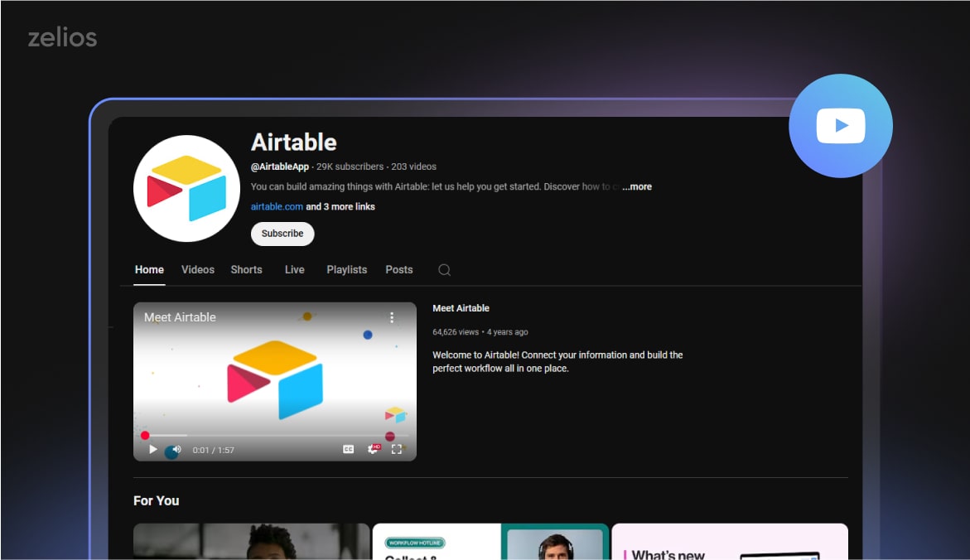Open the Posts tab

click(398, 269)
